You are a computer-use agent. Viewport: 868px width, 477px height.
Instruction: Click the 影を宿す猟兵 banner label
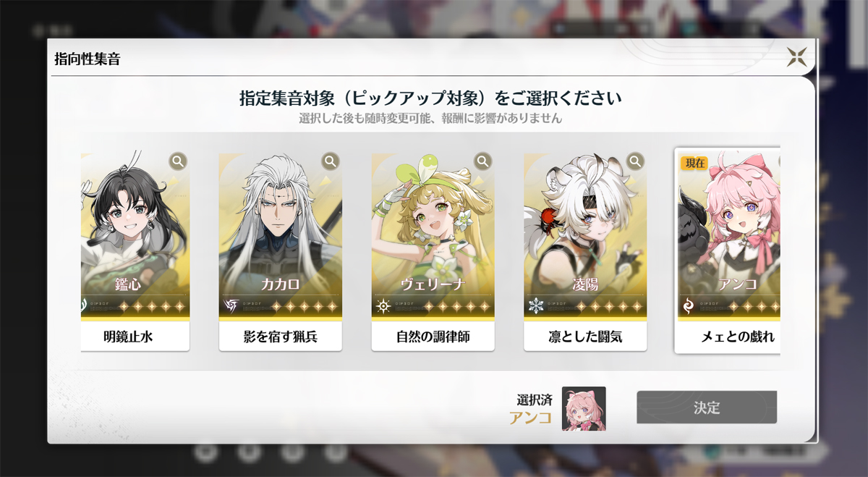click(281, 337)
